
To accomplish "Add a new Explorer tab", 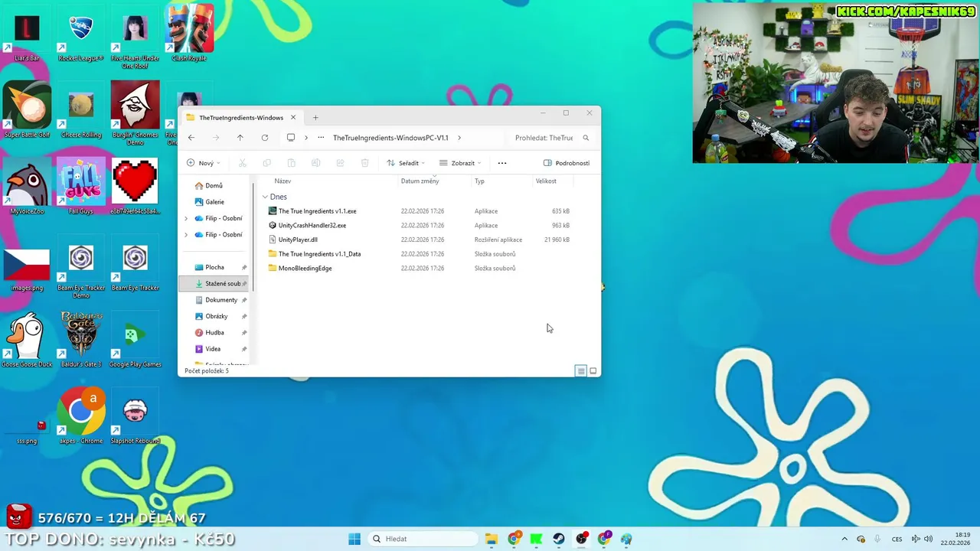I will coord(315,118).
